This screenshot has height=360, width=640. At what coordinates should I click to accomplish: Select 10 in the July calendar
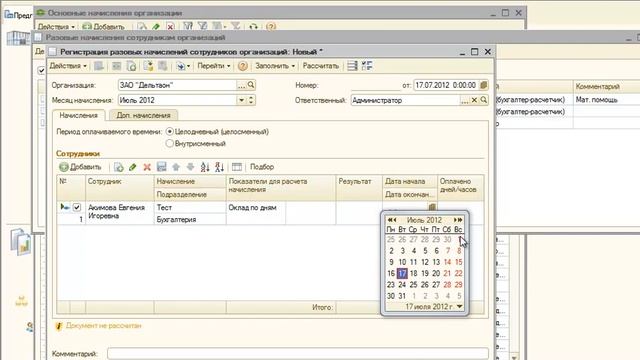click(402, 262)
